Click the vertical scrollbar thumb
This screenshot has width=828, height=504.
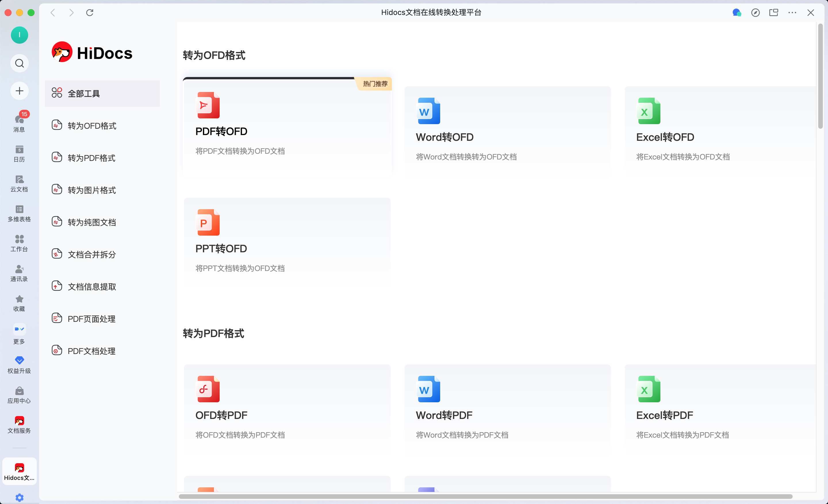tap(820, 76)
